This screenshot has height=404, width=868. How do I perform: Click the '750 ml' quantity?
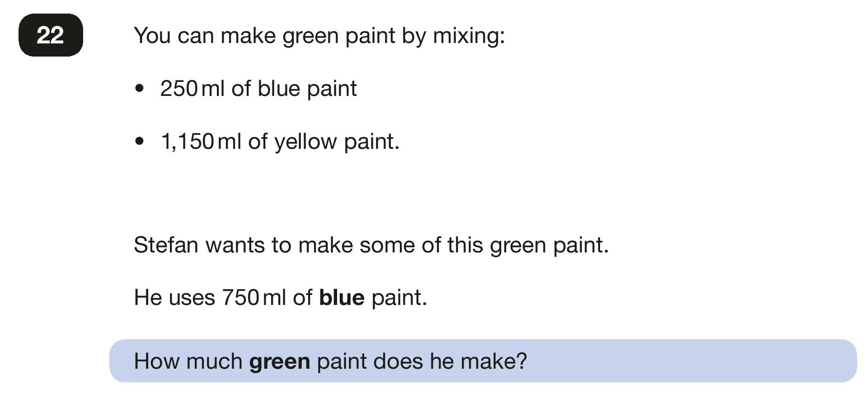pos(253,298)
